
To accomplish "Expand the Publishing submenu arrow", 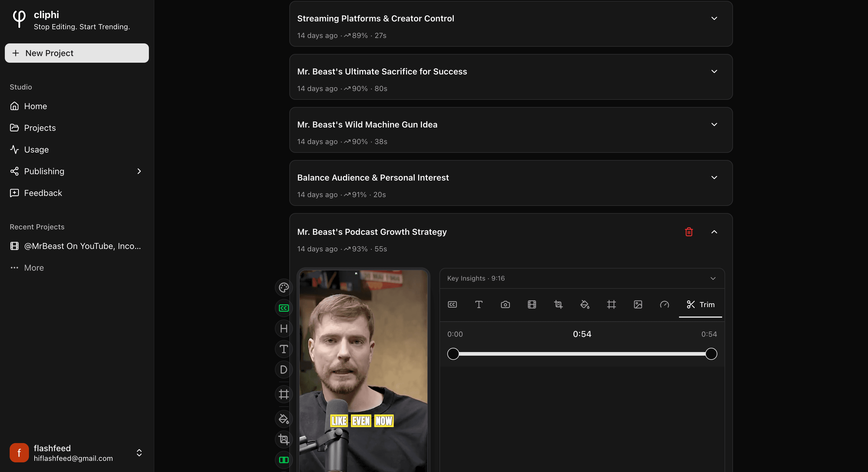I will tap(139, 171).
